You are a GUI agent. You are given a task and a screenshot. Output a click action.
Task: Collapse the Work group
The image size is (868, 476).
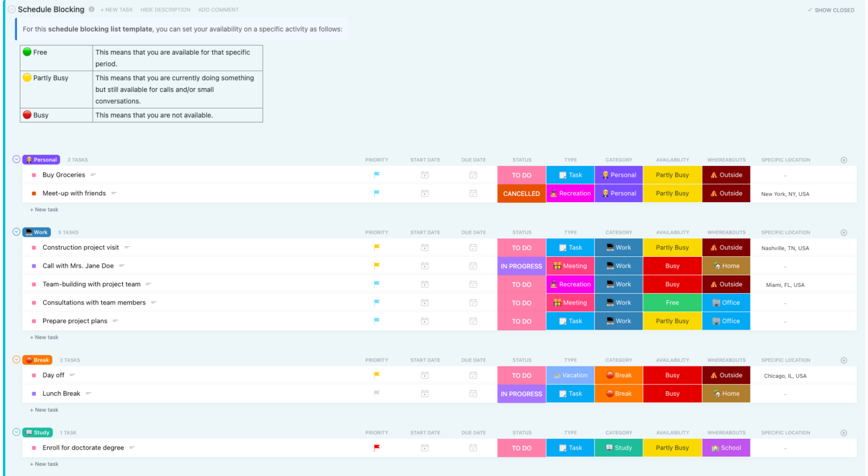tap(16, 232)
